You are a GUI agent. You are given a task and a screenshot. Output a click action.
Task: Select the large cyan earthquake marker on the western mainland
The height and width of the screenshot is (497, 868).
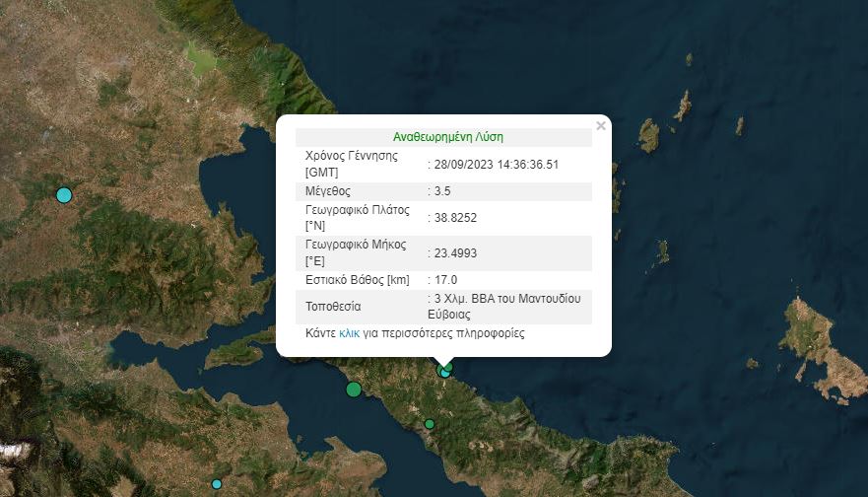[64, 195]
